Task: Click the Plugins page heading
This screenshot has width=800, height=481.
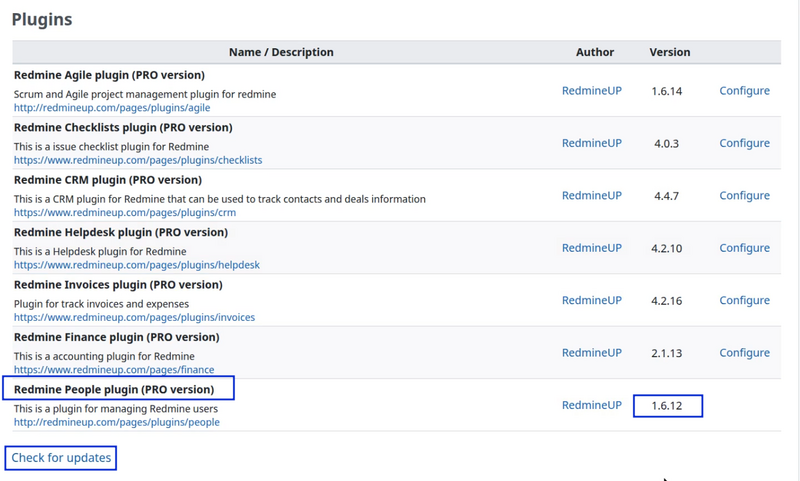Action: (x=42, y=19)
